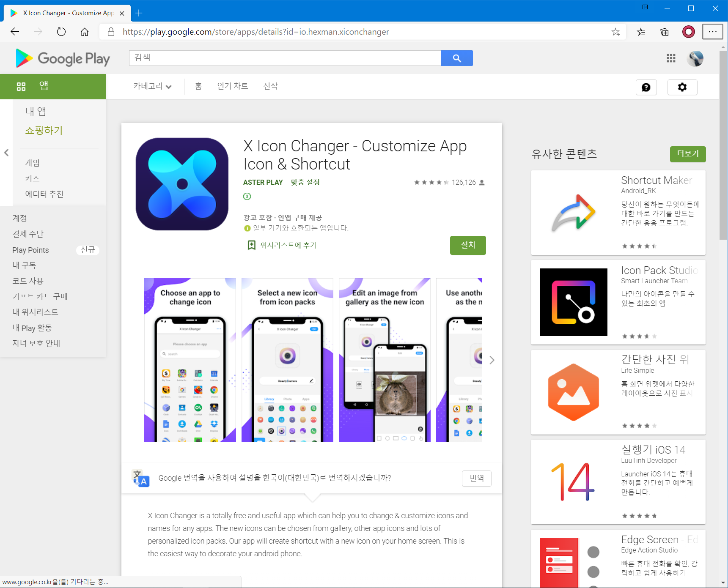Image resolution: width=728 pixels, height=588 pixels.
Task: Open 에디터 추천 in sidebar
Action: point(44,194)
